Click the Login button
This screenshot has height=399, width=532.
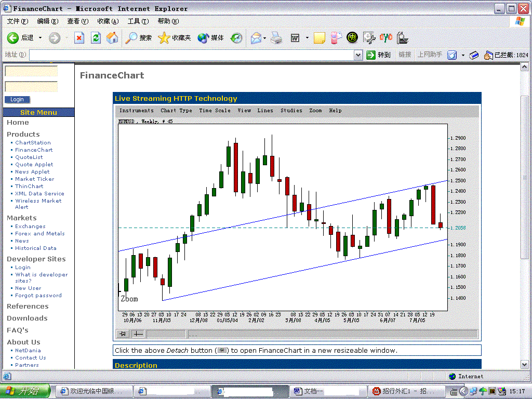coord(17,99)
